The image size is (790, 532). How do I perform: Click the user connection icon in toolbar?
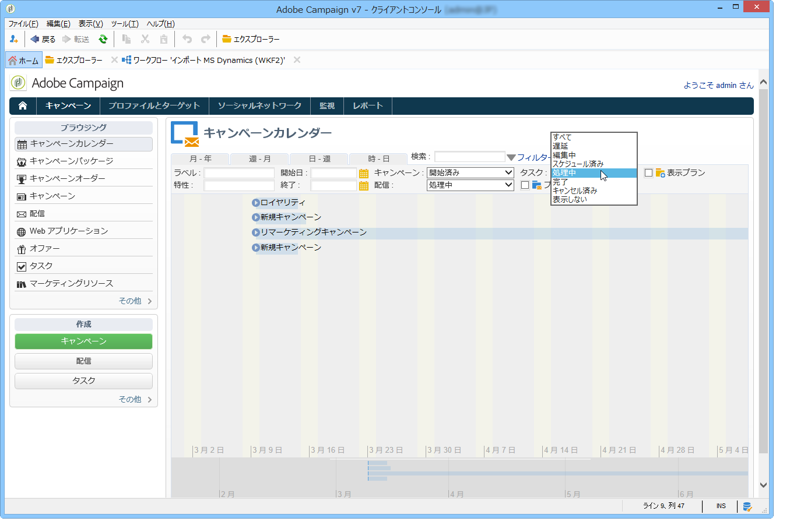tap(14, 39)
